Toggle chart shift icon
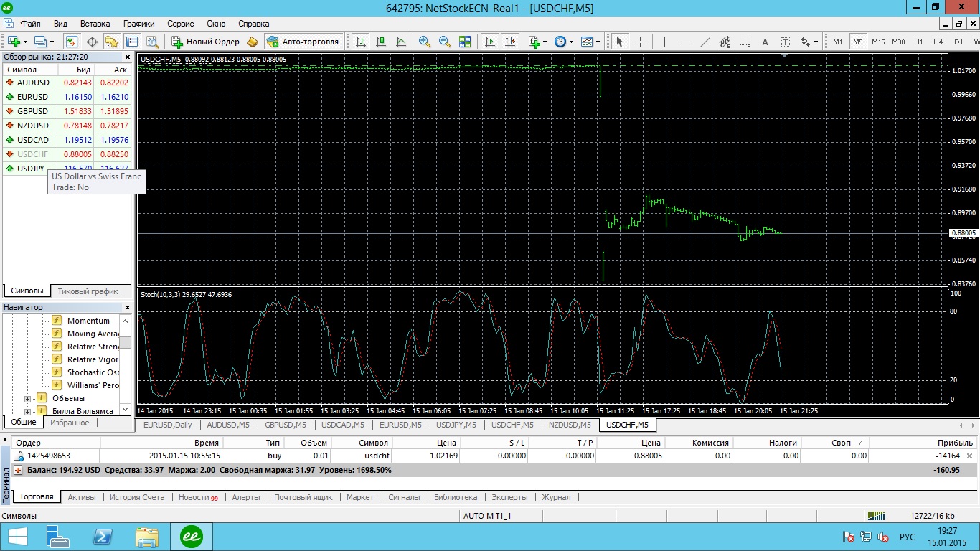The height and width of the screenshot is (551, 980). pos(510,42)
